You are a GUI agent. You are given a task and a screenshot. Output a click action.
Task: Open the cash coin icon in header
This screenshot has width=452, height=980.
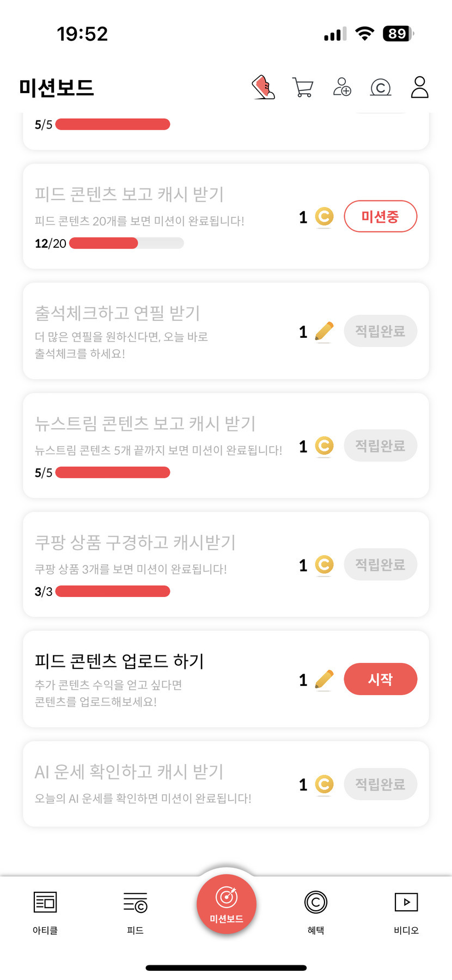click(381, 87)
